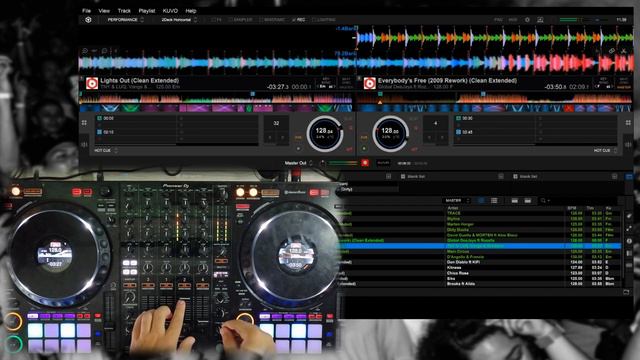Click the left deck CUE button
The width and height of the screenshot is (640, 360).
298,138
